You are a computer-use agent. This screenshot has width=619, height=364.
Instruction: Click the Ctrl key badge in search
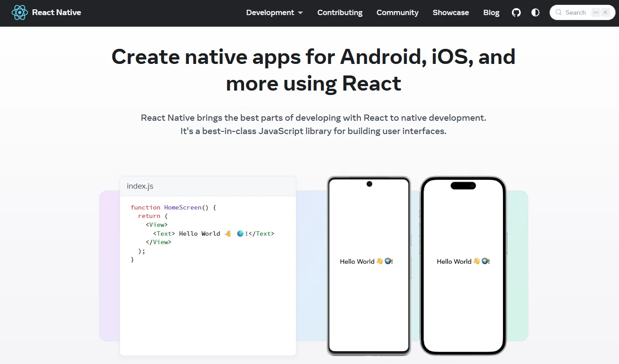[596, 12]
